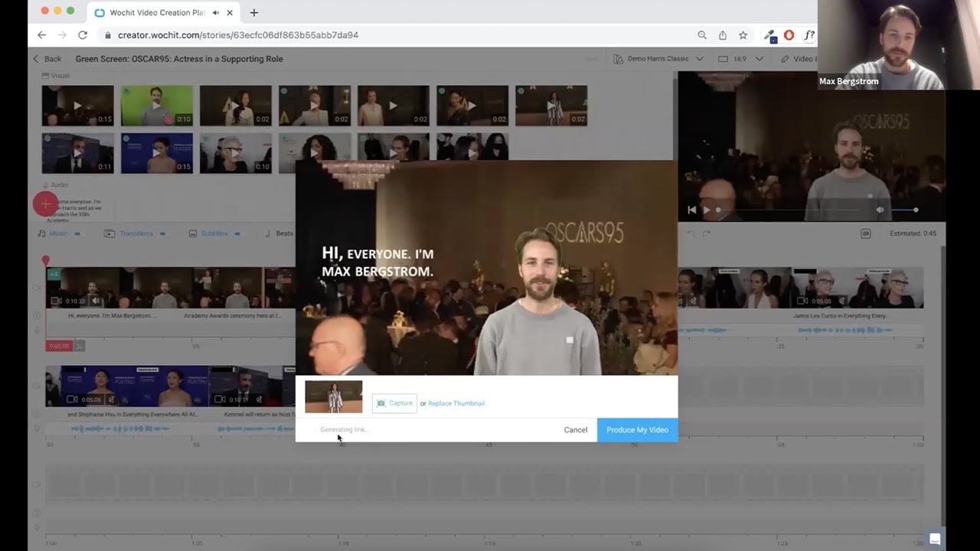
Task: Click the Jamie Lee Curtis timeline clip
Action: (858, 287)
